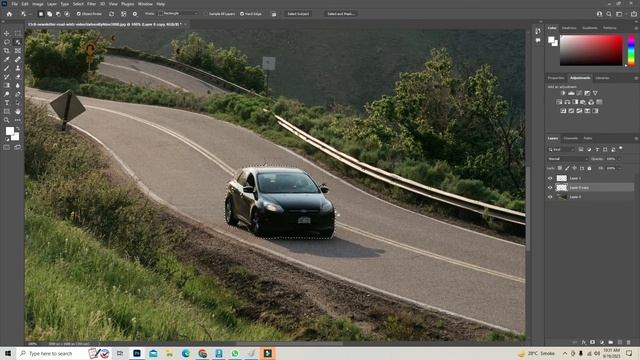Hide Layer 0 copy with its eye icon

pyautogui.click(x=550, y=187)
